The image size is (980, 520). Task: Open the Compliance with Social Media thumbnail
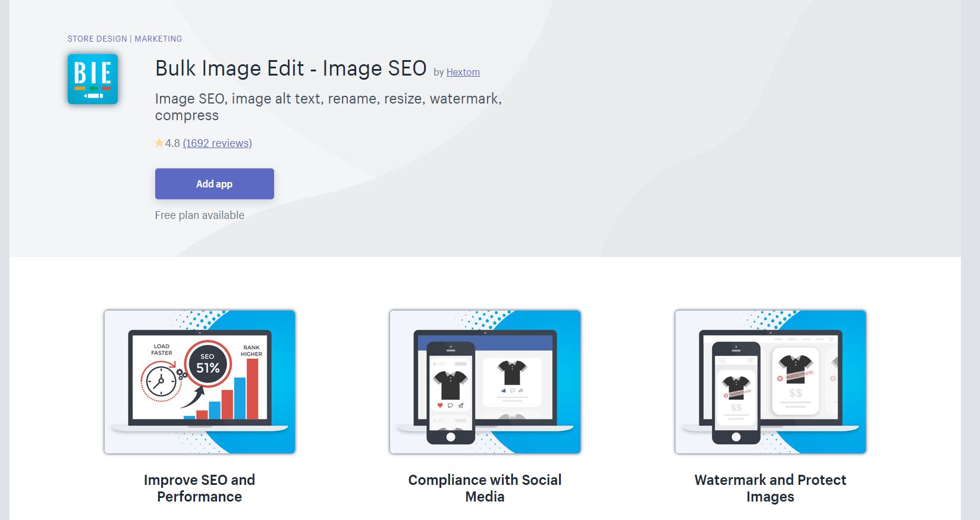point(485,382)
